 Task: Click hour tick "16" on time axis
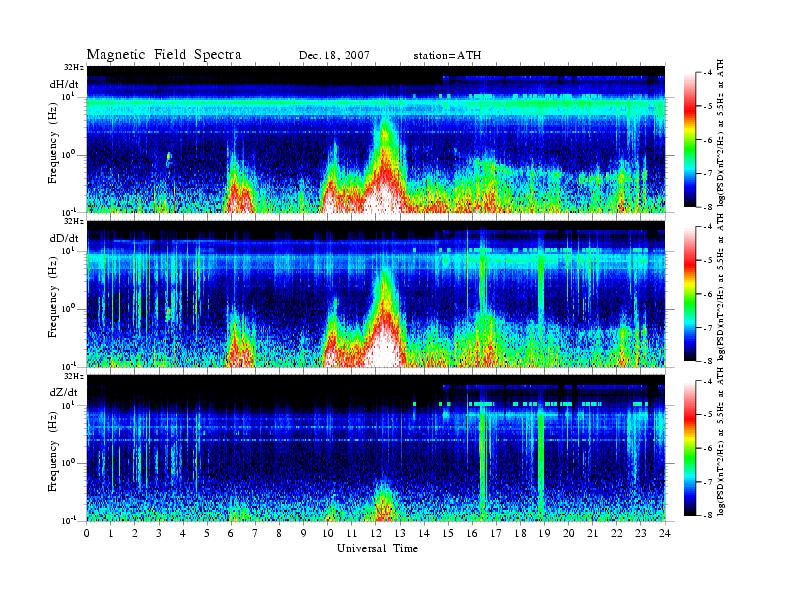pyautogui.click(x=472, y=533)
